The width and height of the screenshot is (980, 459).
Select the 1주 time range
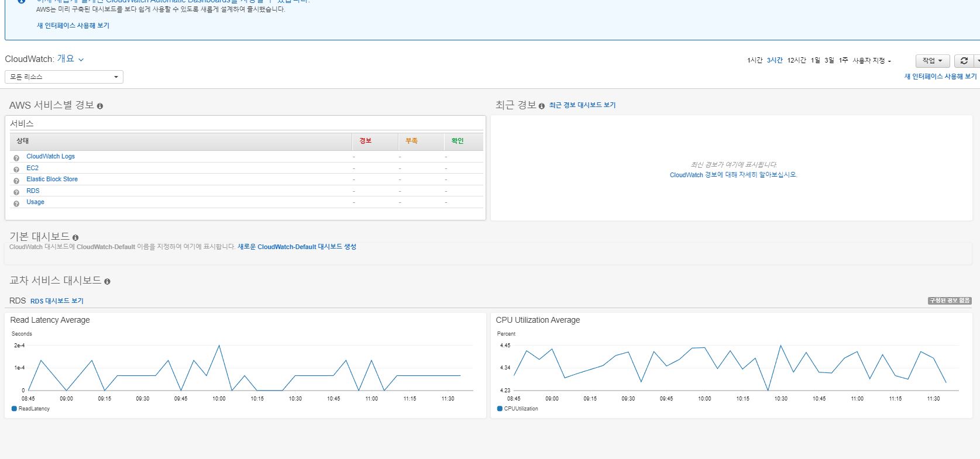[843, 61]
